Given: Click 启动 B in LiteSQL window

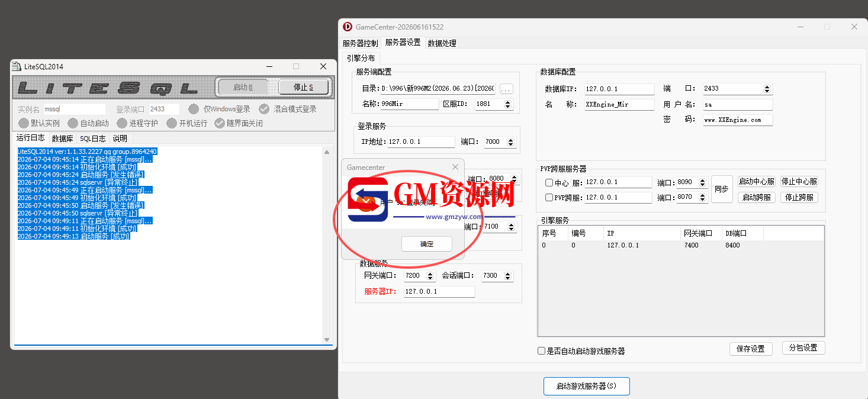Looking at the screenshot, I should (x=243, y=87).
